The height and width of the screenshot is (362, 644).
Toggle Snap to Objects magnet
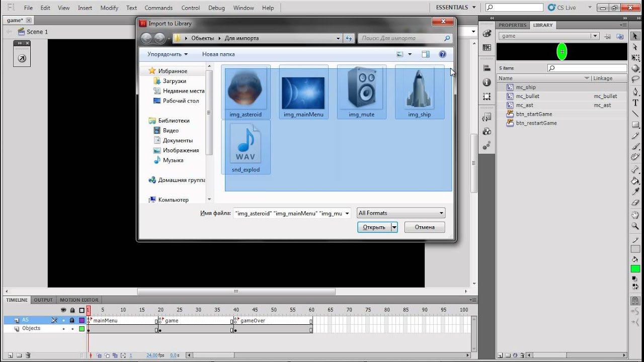coord(635,301)
